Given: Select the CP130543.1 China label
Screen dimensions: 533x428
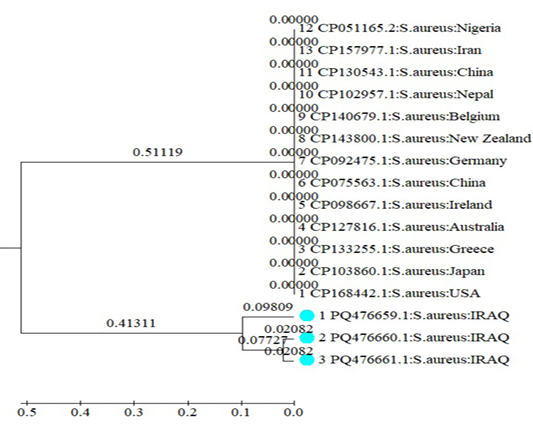Looking at the screenshot, I should [396, 72].
